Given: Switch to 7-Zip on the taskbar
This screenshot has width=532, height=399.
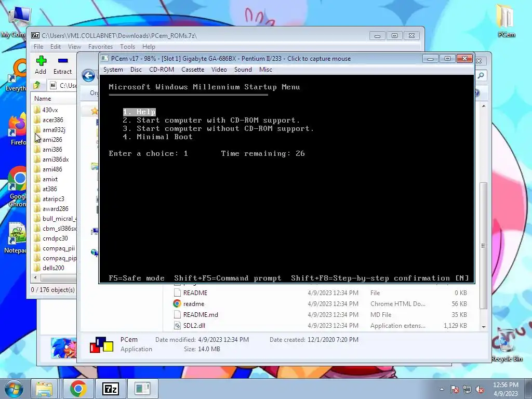Looking at the screenshot, I should click(x=111, y=389).
